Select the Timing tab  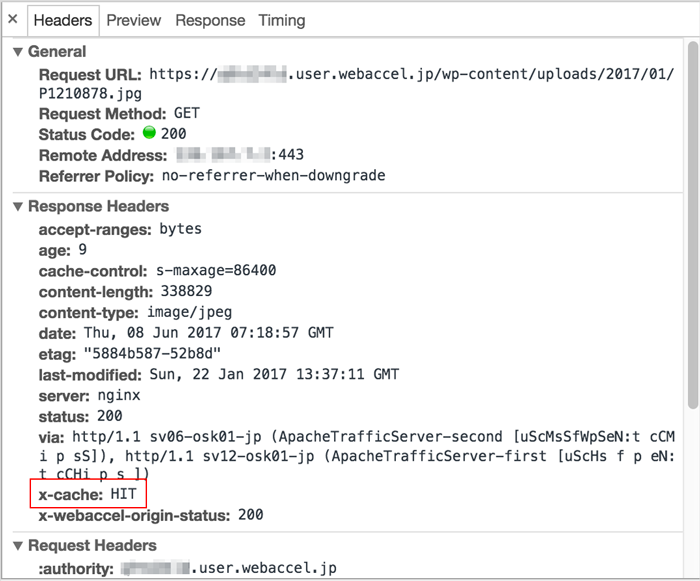282,20
